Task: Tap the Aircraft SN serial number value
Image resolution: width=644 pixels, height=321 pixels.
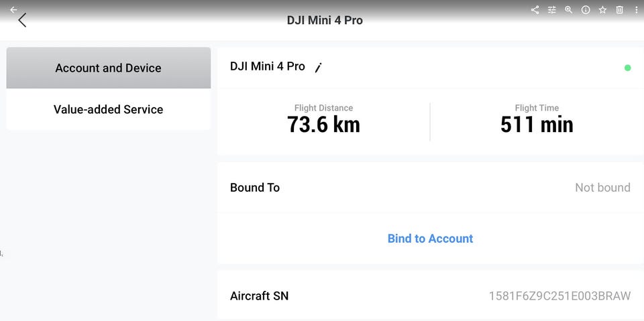Action: click(x=559, y=296)
